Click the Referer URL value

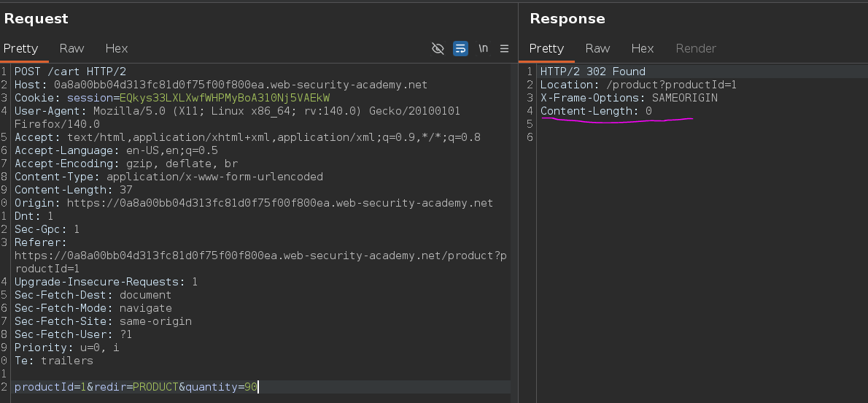click(260, 262)
